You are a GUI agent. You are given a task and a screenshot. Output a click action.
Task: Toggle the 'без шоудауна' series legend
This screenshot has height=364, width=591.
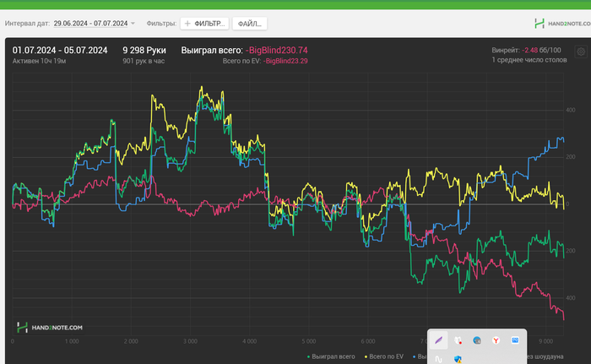tap(545, 356)
